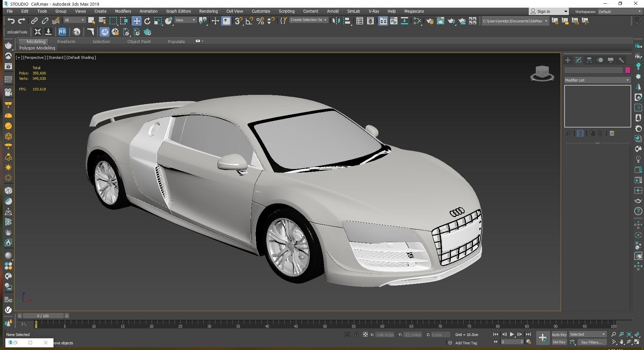This screenshot has height=350, width=644.
Task: Open Rendered Frame Window icon
Action: (441, 21)
